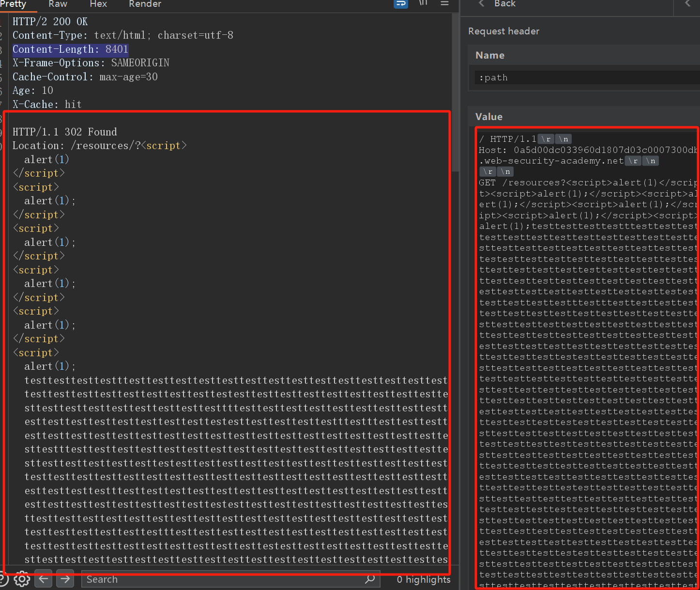The width and height of the screenshot is (700, 590).
Task: Go to next search match arrow
Action: [x=65, y=579]
